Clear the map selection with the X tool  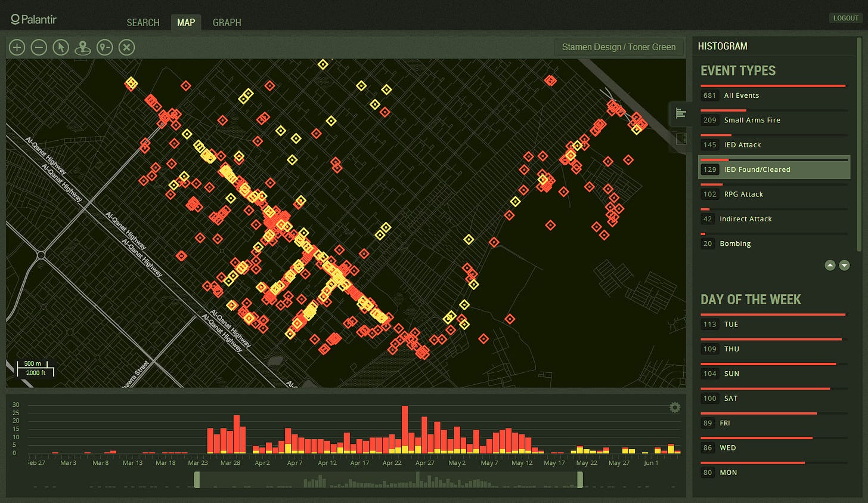[x=126, y=47]
